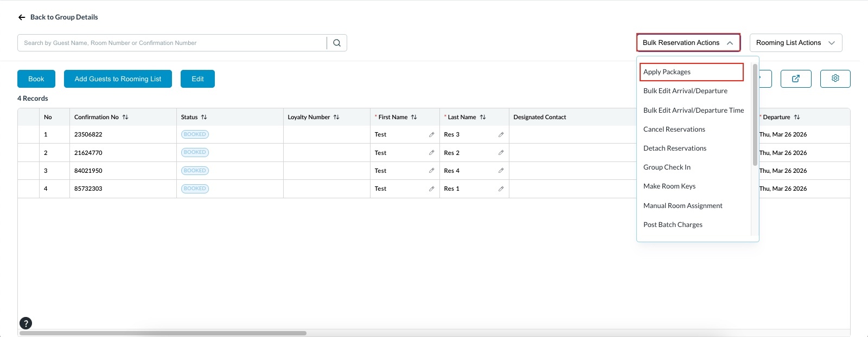
Task: Sort table by Departure column
Action: point(796,117)
